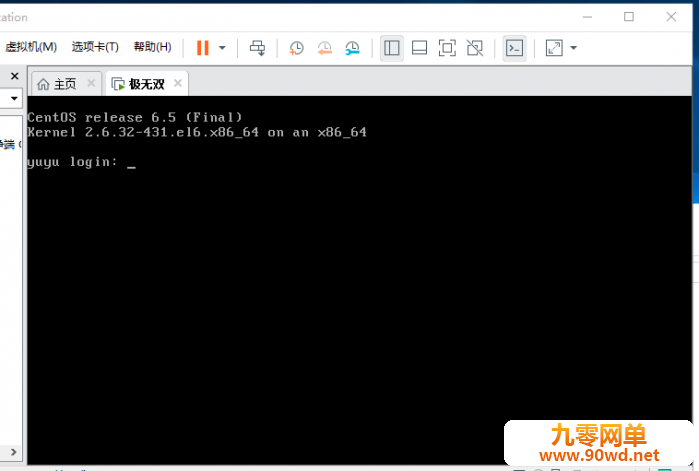The height and width of the screenshot is (471, 699).
Task: Open the 帮助(H) menu
Action: (x=152, y=47)
